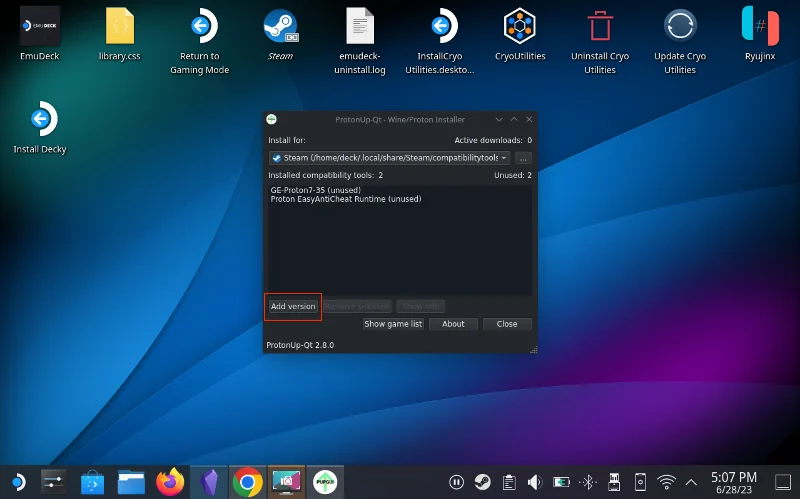Screen dimensions: 800x499
Task: Launch the Ryujinx desktop icon
Action: (760, 34)
